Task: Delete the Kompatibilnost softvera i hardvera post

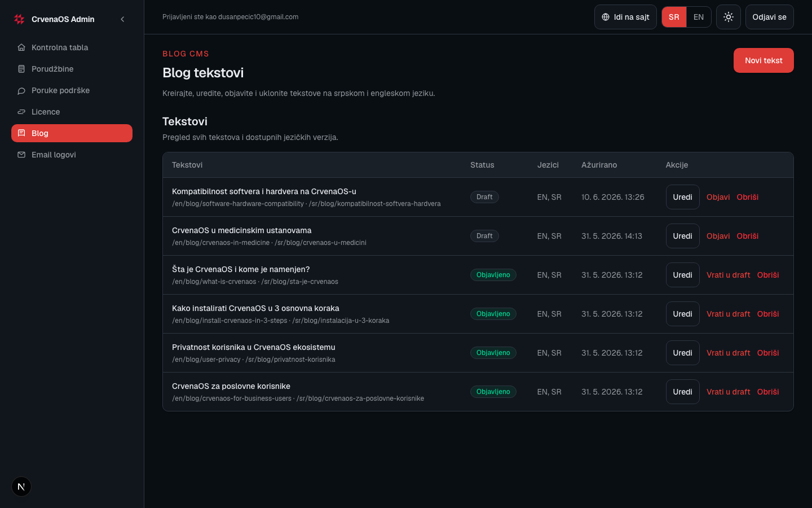Action: click(747, 197)
